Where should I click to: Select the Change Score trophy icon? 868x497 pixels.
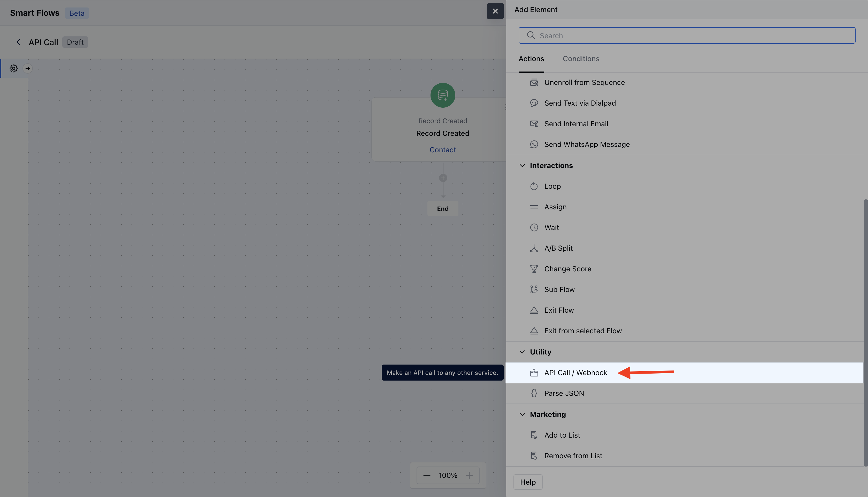534,269
